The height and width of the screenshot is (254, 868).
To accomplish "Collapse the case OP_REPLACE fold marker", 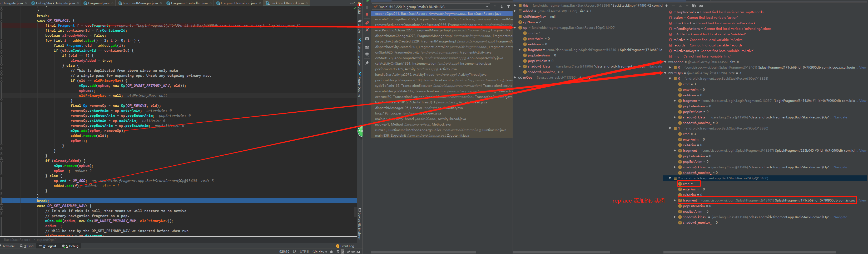I will (x=2, y=20).
